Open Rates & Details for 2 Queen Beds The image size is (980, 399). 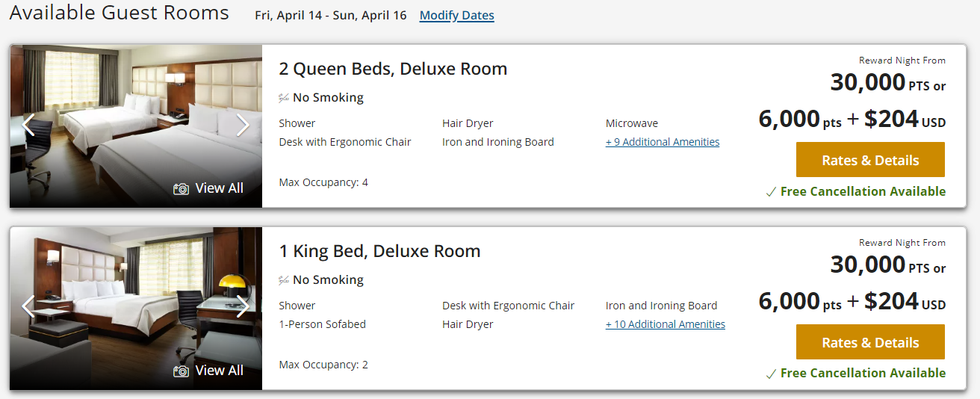coord(870,160)
